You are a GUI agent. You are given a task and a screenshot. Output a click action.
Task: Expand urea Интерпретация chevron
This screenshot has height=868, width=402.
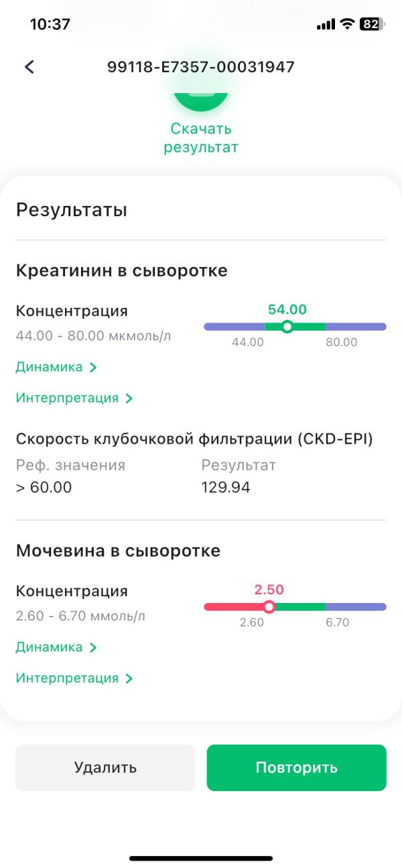(129, 678)
